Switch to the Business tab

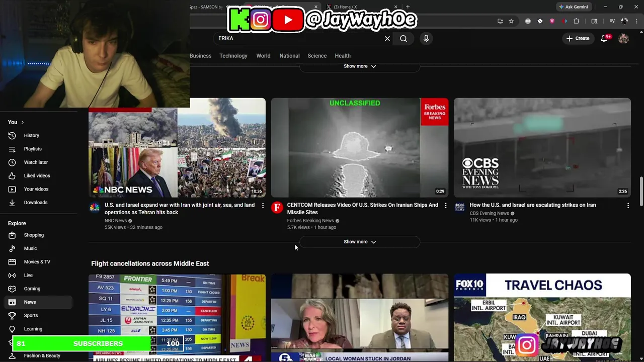pyautogui.click(x=200, y=56)
